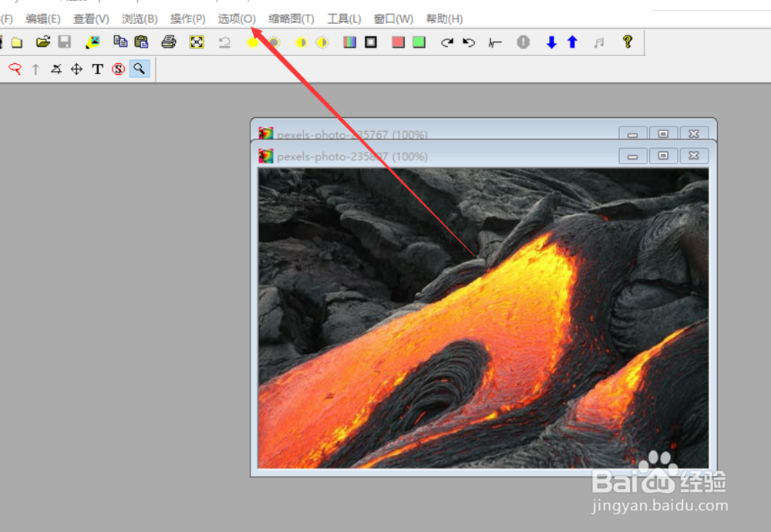
Task: Click the new file icon in toolbar
Action: (17, 42)
